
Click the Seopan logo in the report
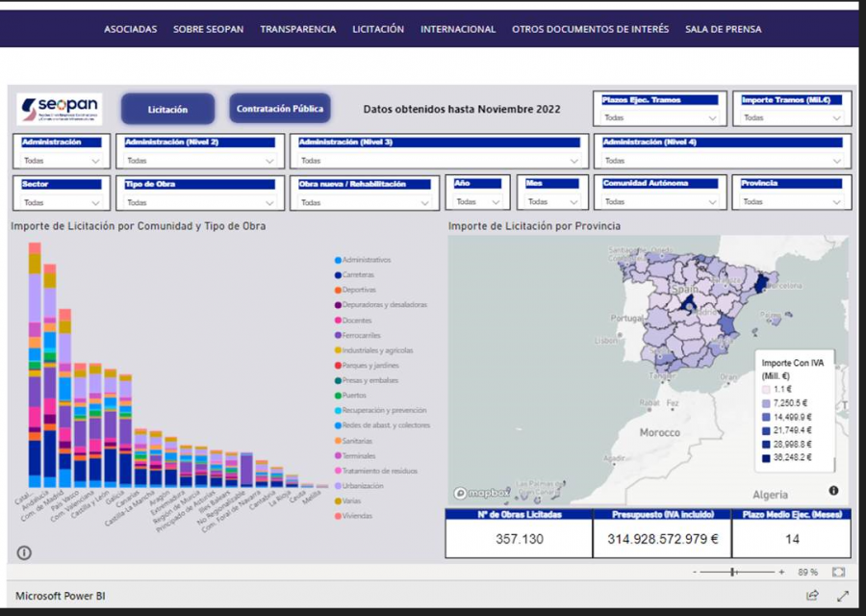click(x=60, y=109)
